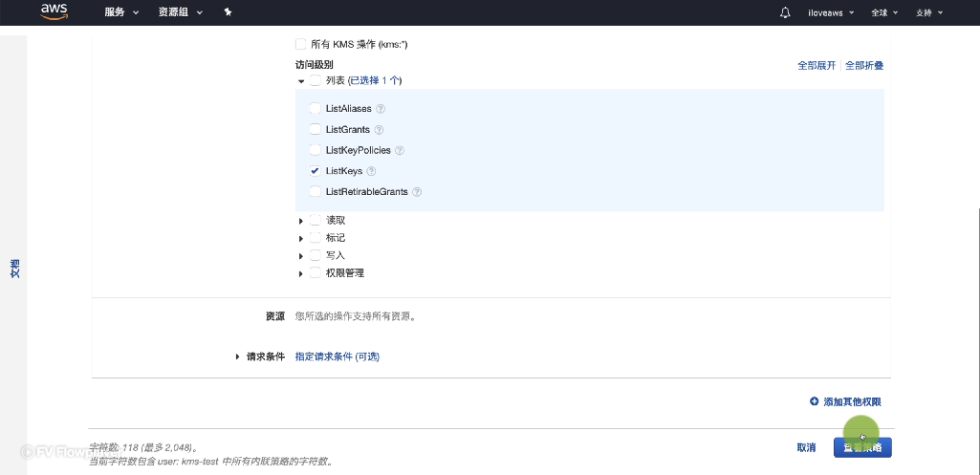Expand the 标记 section arrow
Screen dimensions: 980x475
click(301, 239)
